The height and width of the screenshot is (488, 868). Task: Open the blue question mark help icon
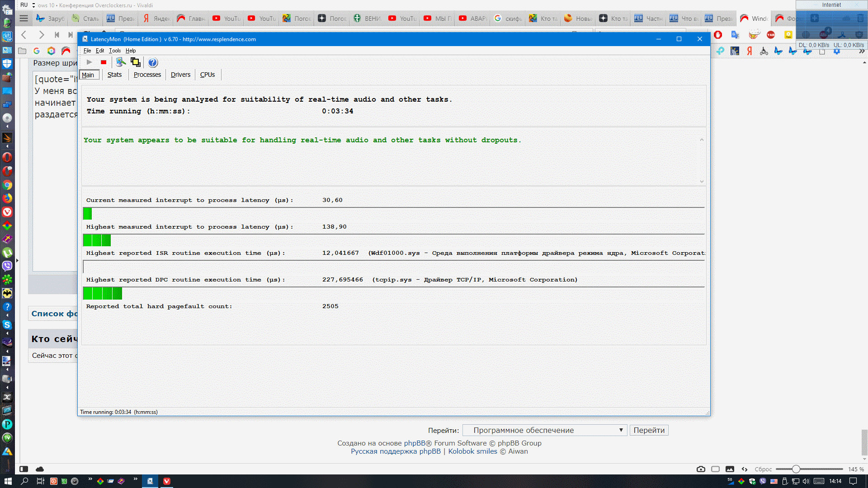(153, 62)
